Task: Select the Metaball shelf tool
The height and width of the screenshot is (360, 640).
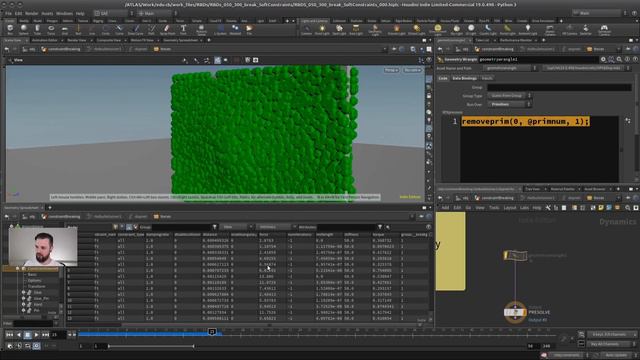Action: click(x=235, y=29)
